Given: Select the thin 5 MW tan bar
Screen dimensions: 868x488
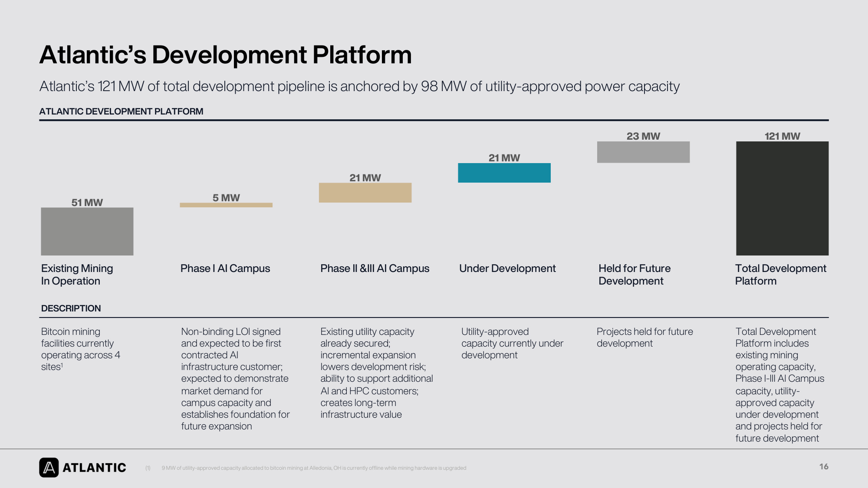Looking at the screenshot, I should (x=226, y=205).
